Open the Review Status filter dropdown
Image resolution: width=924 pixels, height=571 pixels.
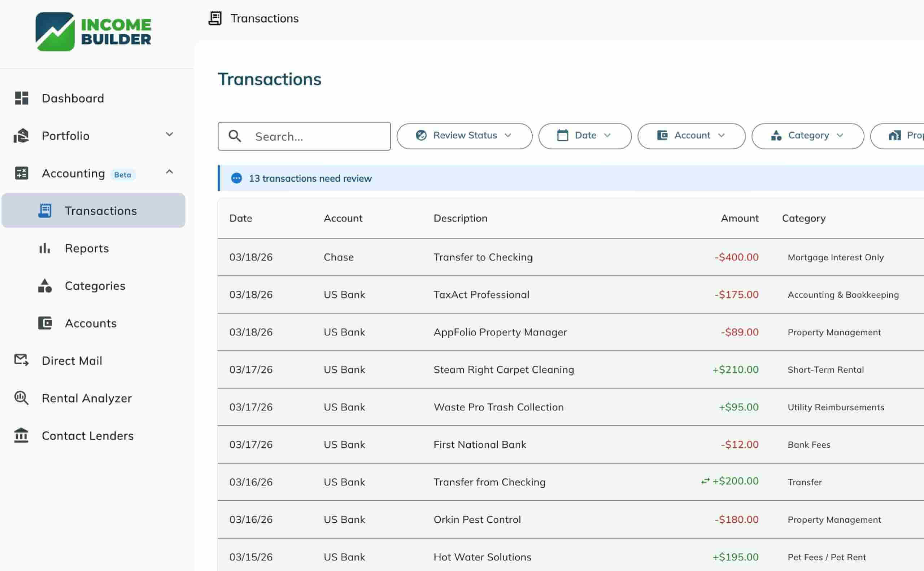click(465, 136)
